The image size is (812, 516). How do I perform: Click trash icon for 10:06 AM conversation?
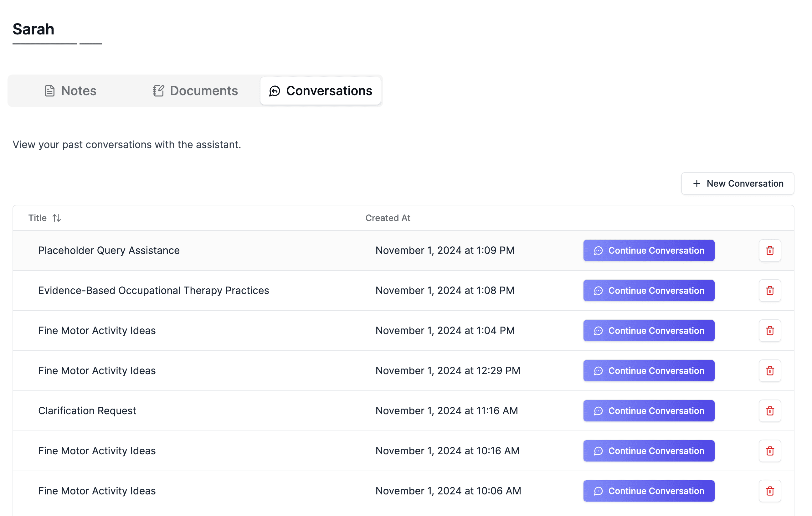click(x=769, y=491)
